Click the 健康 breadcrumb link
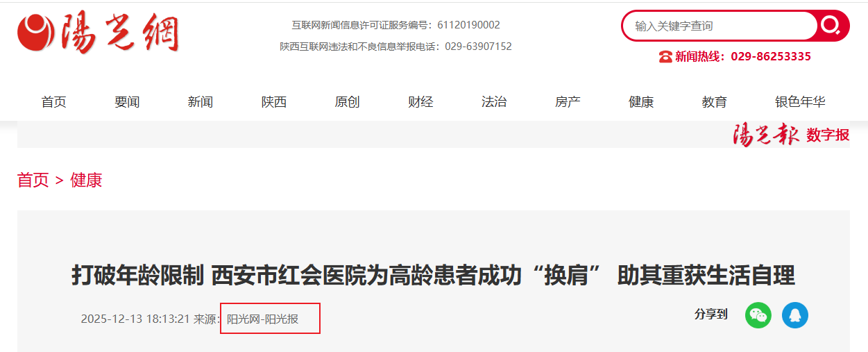This screenshot has height=352, width=868. (x=86, y=181)
